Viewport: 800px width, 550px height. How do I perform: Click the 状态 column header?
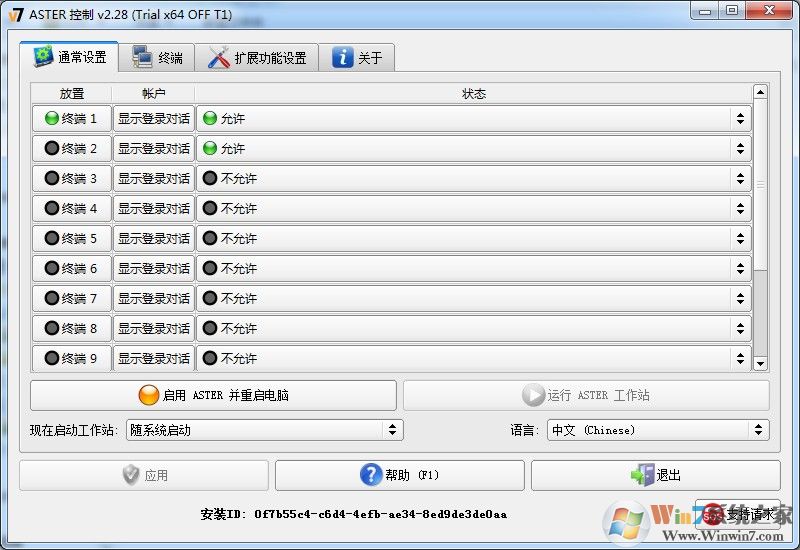click(474, 93)
